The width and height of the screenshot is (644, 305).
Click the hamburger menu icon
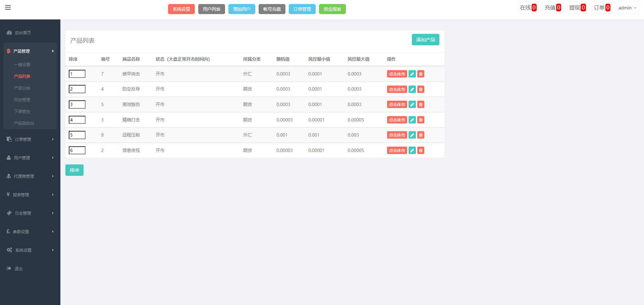tap(8, 7)
